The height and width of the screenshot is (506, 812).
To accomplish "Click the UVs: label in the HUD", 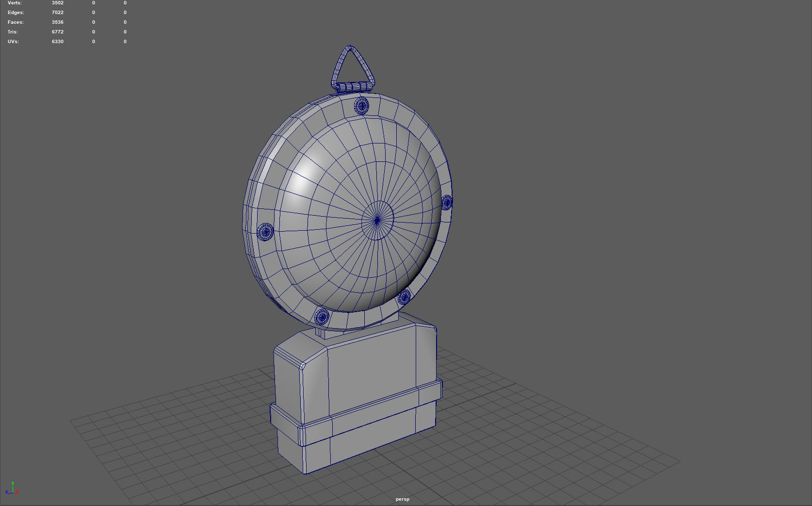I will click(x=13, y=42).
